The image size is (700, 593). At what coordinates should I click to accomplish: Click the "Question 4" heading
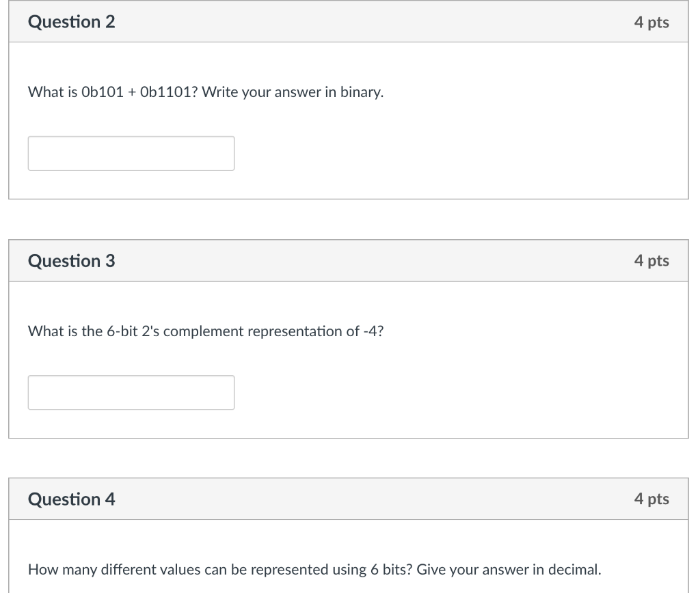point(72,499)
